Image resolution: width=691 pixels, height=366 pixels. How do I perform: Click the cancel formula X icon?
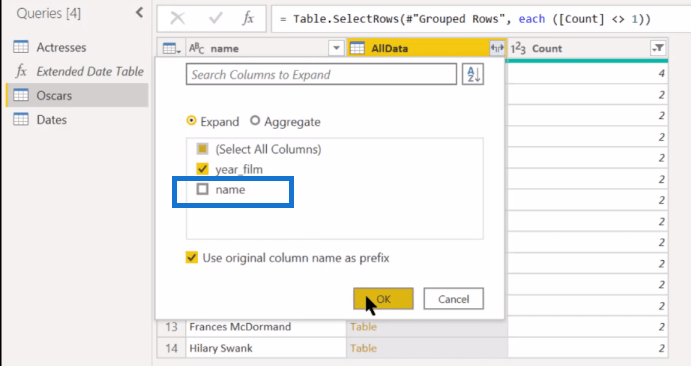click(x=178, y=18)
